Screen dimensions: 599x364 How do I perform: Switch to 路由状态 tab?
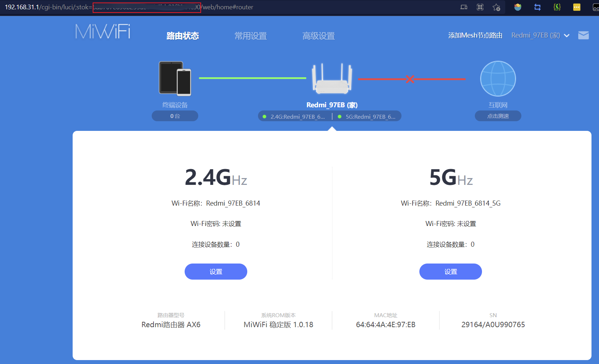[182, 36]
